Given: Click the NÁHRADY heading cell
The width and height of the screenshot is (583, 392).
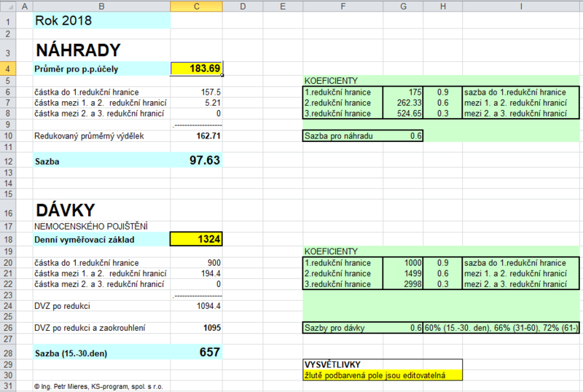Looking at the screenshot, I should 101,50.
